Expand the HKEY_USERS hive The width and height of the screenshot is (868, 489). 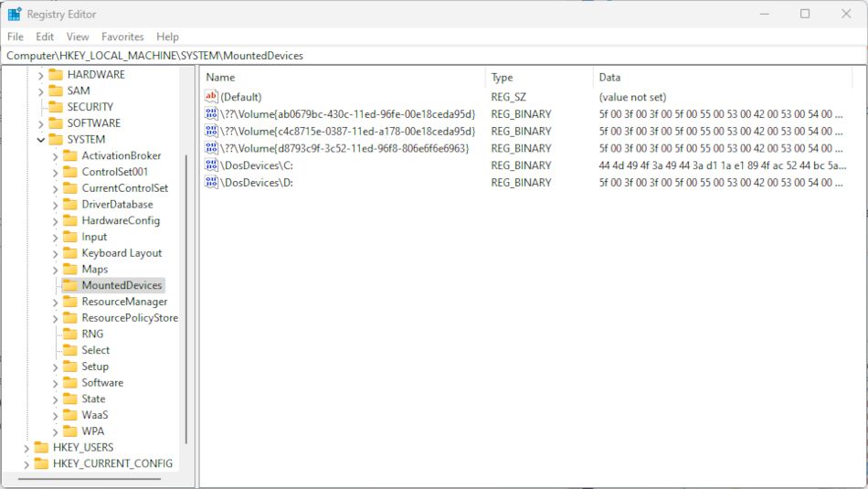pyautogui.click(x=26, y=448)
